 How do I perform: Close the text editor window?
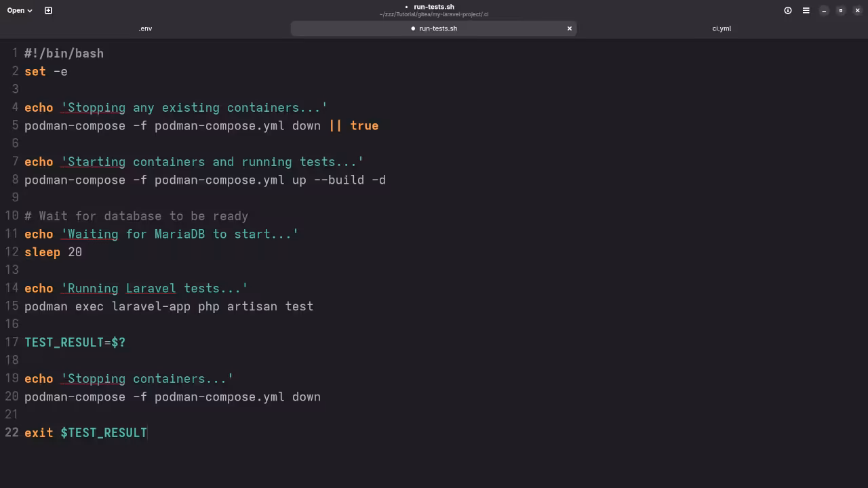pyautogui.click(x=857, y=10)
